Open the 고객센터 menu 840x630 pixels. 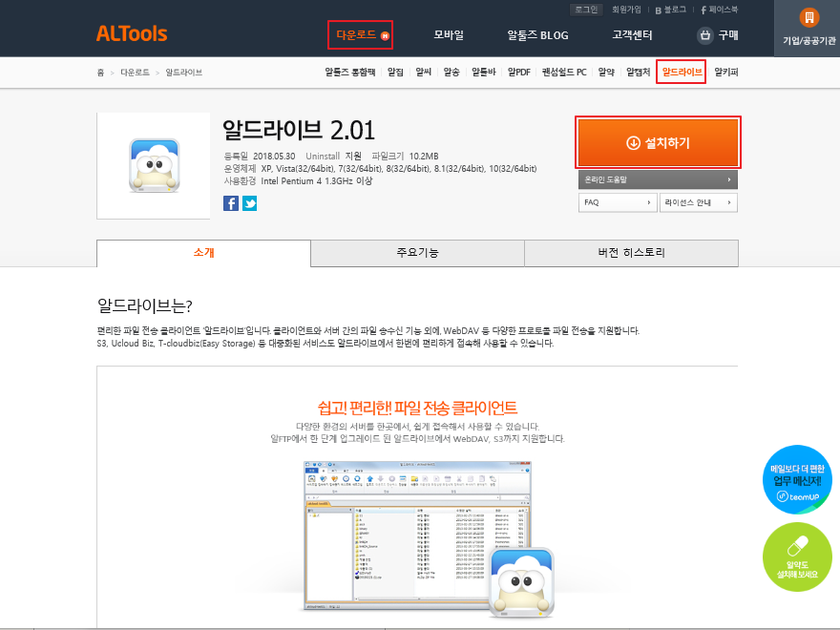pyautogui.click(x=632, y=34)
